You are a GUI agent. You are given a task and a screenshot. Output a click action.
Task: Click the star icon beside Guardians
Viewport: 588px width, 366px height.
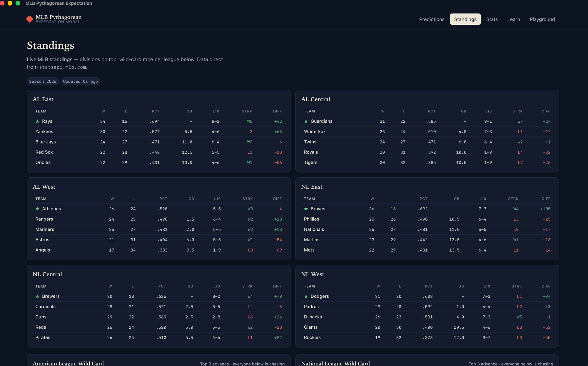pyautogui.click(x=306, y=121)
